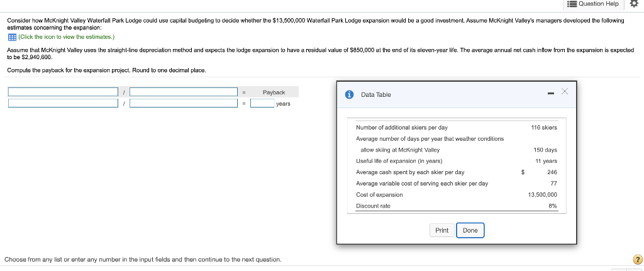
Task: Click the payback years answer field
Action: point(262,104)
